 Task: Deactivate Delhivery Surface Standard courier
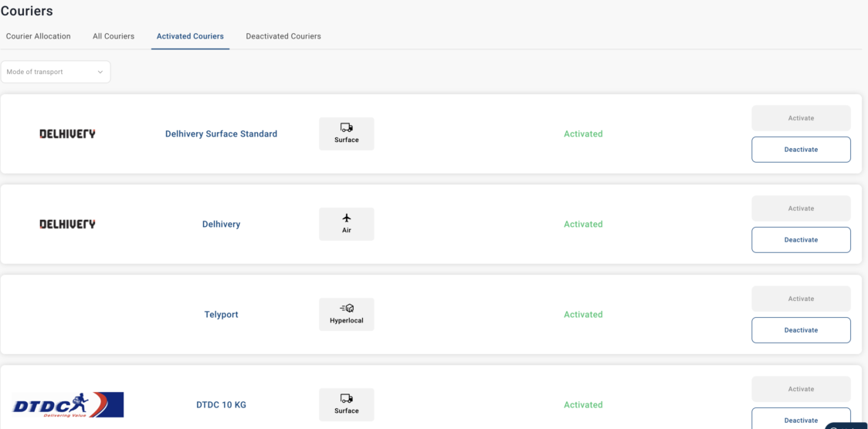click(801, 150)
